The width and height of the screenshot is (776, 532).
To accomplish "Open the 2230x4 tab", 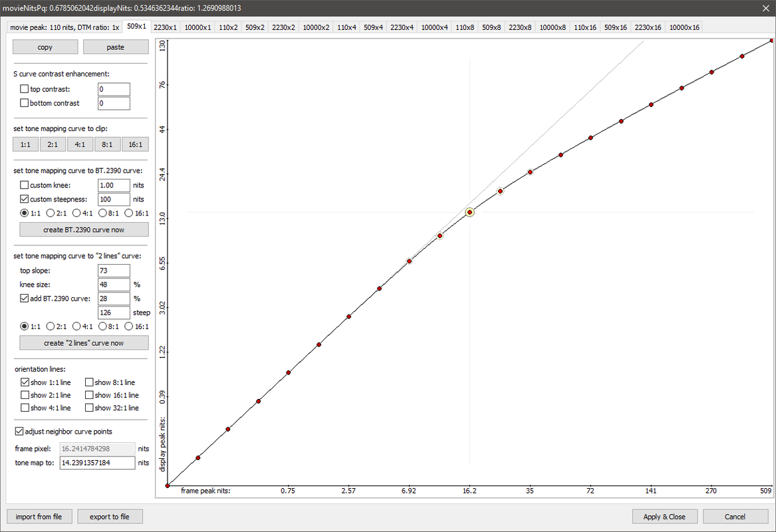I will tap(402, 27).
